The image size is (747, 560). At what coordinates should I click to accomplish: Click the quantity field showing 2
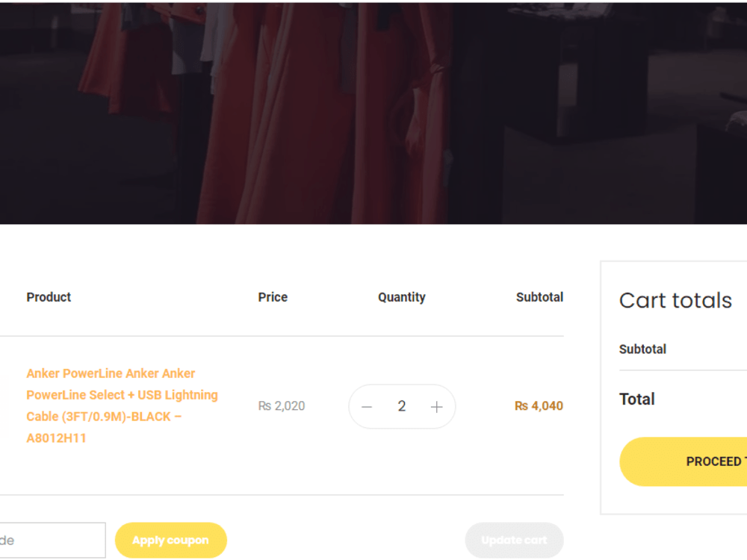(402, 406)
